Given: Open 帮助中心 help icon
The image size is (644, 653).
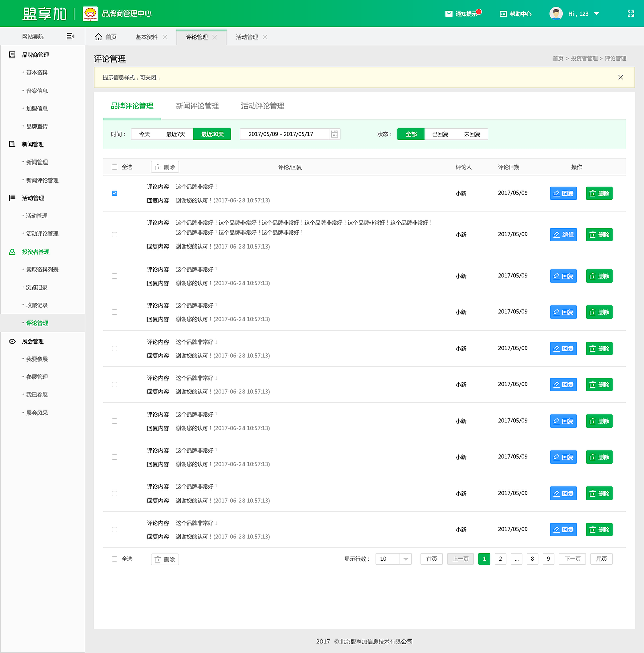Looking at the screenshot, I should coord(503,14).
